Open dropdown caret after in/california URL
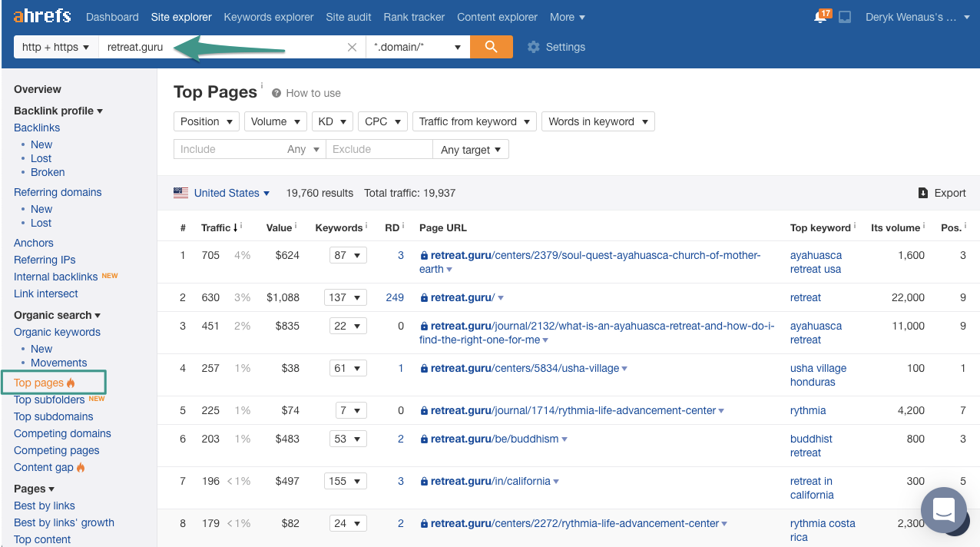The image size is (980, 547). point(556,482)
